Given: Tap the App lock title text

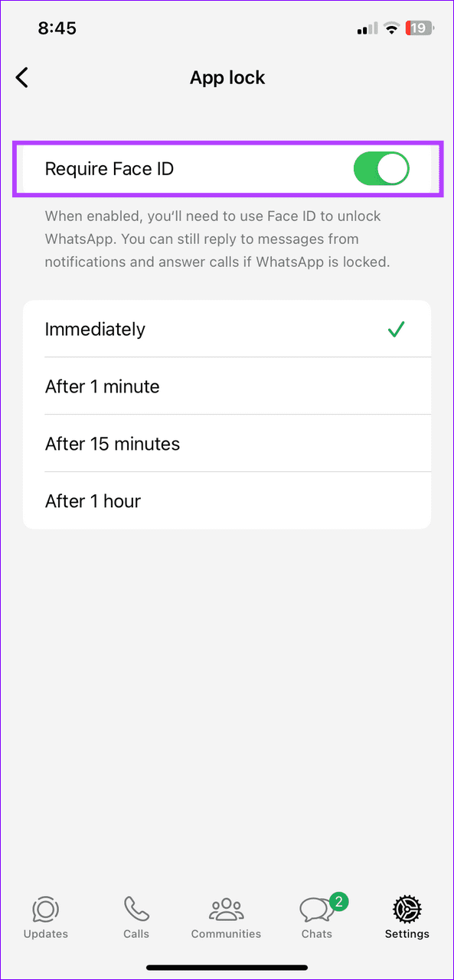Looking at the screenshot, I should click(x=227, y=77).
